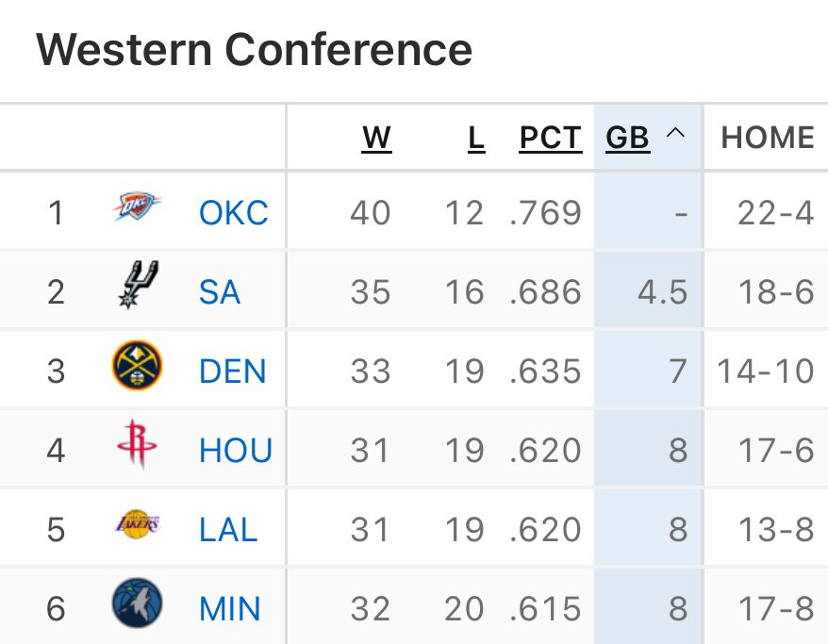Click the Western Conference heading

pyautogui.click(x=254, y=49)
